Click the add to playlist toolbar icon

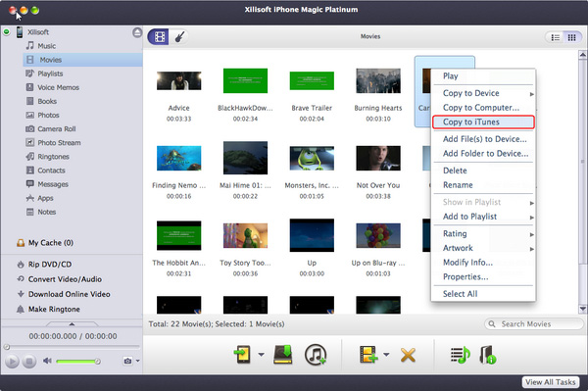461,355
